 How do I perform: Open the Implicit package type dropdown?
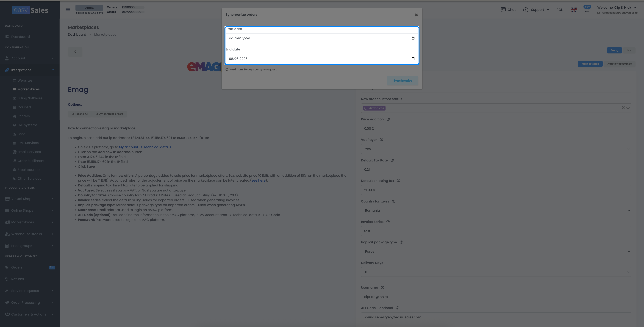click(x=496, y=252)
